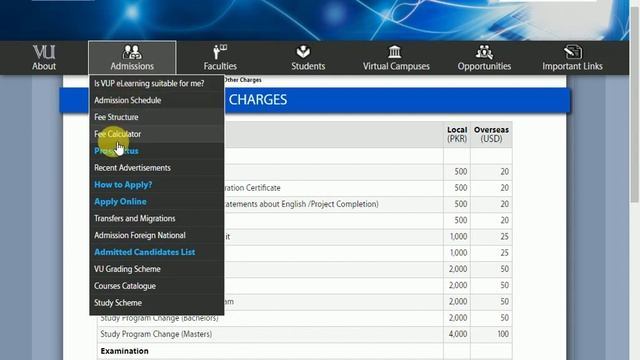Screen dimensions: 640x360
Task: Click the Faculties teacher icon
Action: pos(220,52)
